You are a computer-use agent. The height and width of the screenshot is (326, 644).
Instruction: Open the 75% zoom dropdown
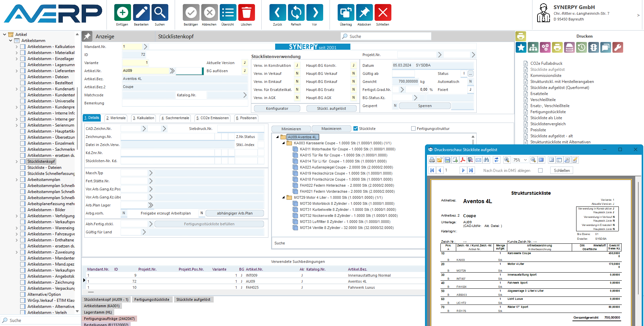525,160
